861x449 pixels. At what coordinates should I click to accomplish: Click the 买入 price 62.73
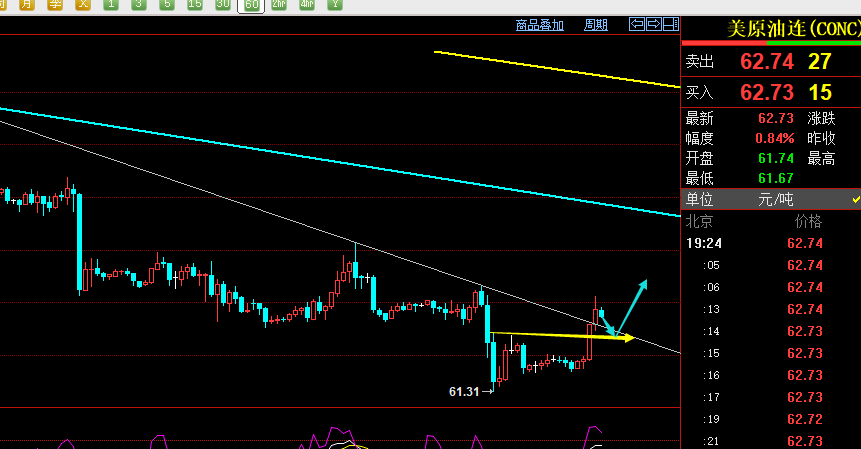(767, 92)
